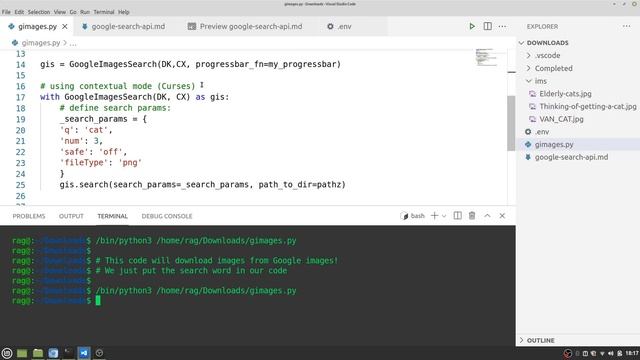This screenshot has height=360, width=640.
Task: Open the Edit menu
Action: [19, 12]
